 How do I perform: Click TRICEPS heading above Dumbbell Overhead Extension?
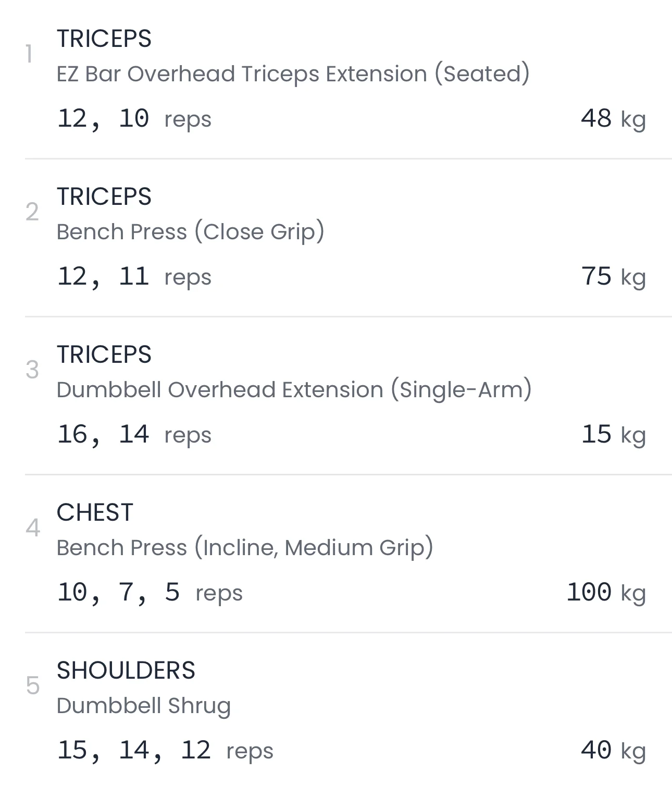pyautogui.click(x=104, y=354)
